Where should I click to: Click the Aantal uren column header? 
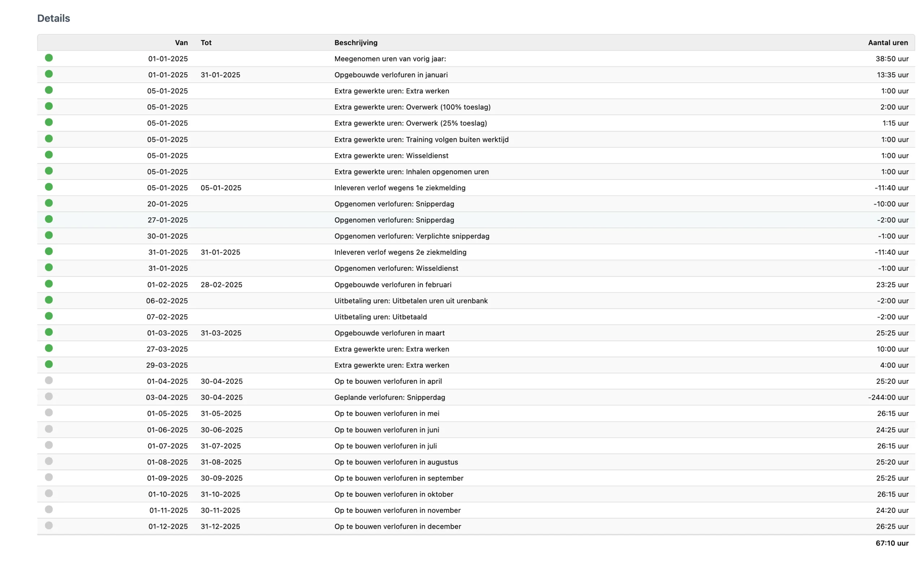coord(888,43)
